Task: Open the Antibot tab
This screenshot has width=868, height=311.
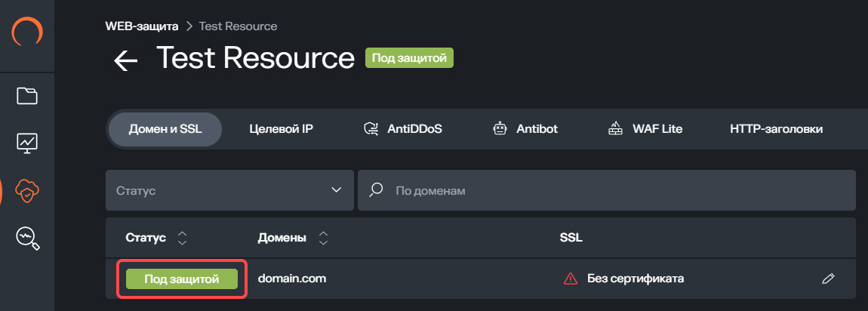Action: point(525,129)
